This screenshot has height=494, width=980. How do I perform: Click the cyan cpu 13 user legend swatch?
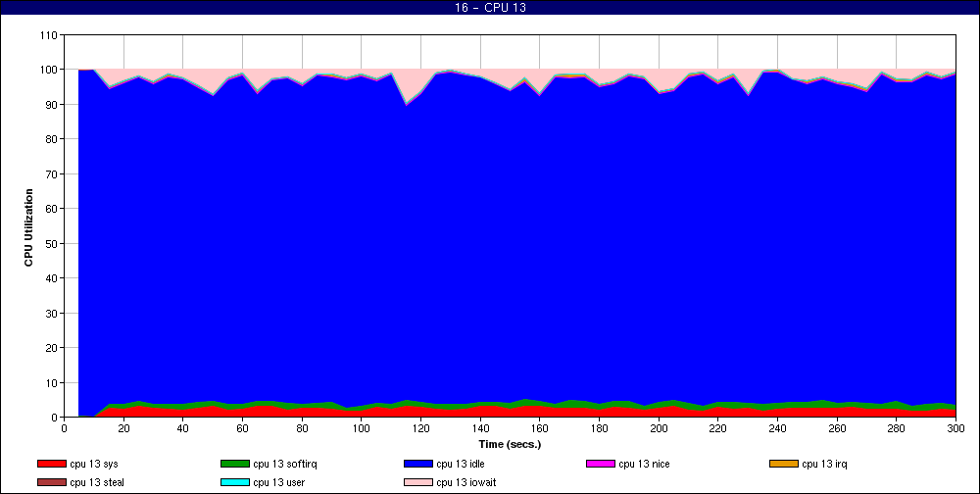pos(235,483)
